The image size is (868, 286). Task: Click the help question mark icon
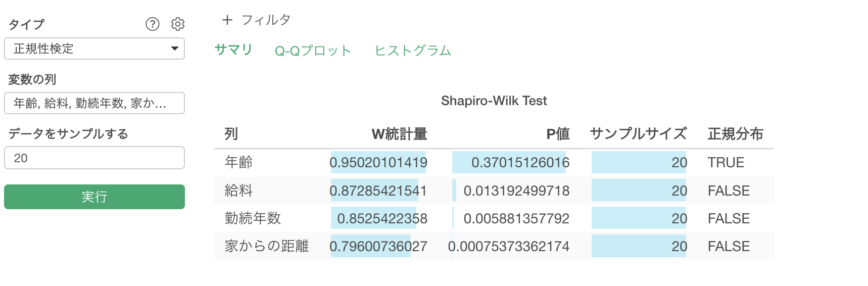pos(152,24)
